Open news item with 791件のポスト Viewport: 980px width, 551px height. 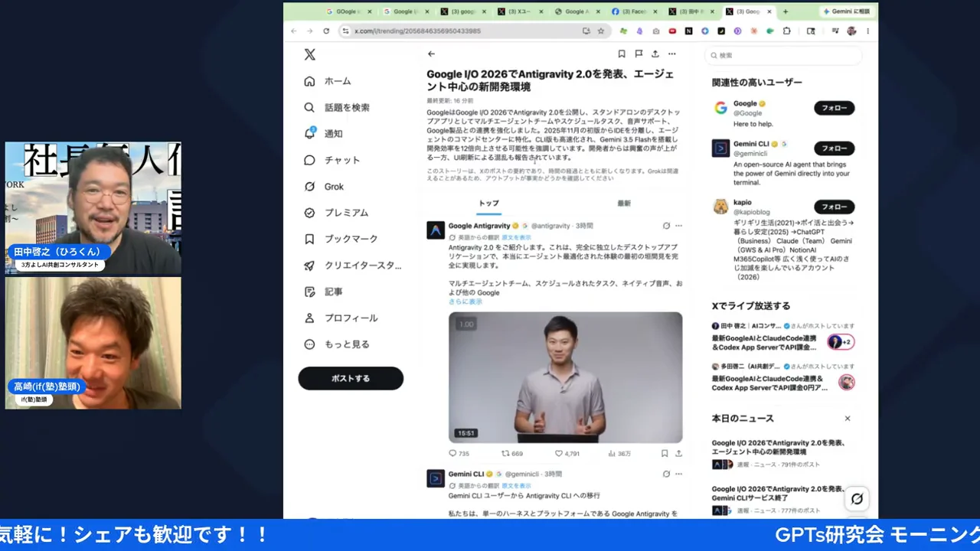(782, 453)
